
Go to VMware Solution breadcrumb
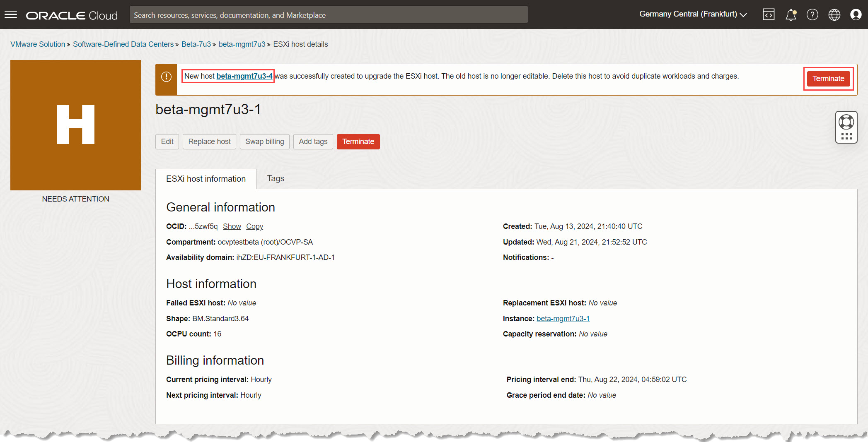(38, 44)
